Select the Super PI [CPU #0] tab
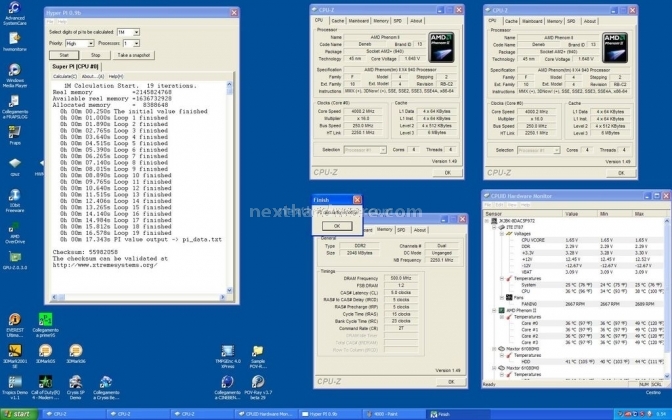The image size is (672, 420). pos(75,66)
